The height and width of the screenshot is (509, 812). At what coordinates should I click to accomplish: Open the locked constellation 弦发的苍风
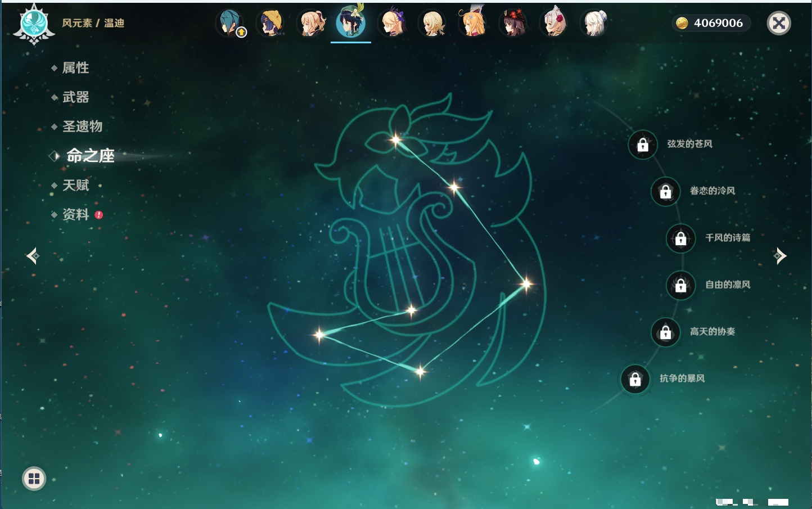(643, 145)
